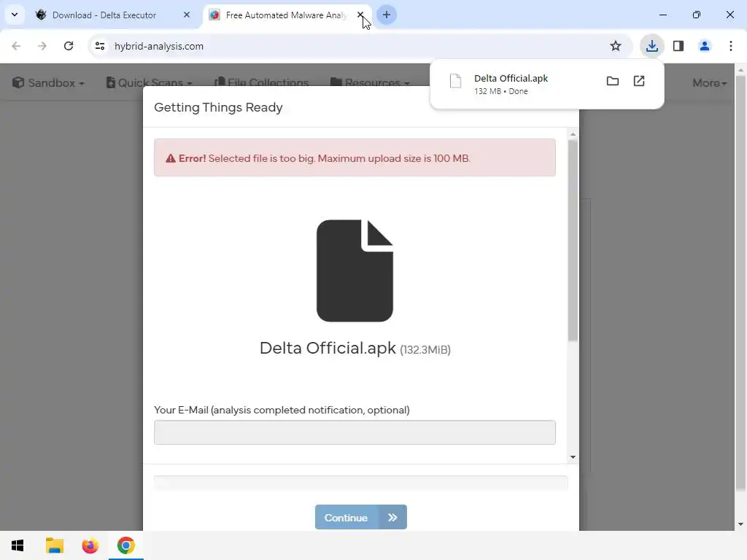The width and height of the screenshot is (747, 560).
Task: Open Chrome's three-dot menu
Action: pos(731,46)
